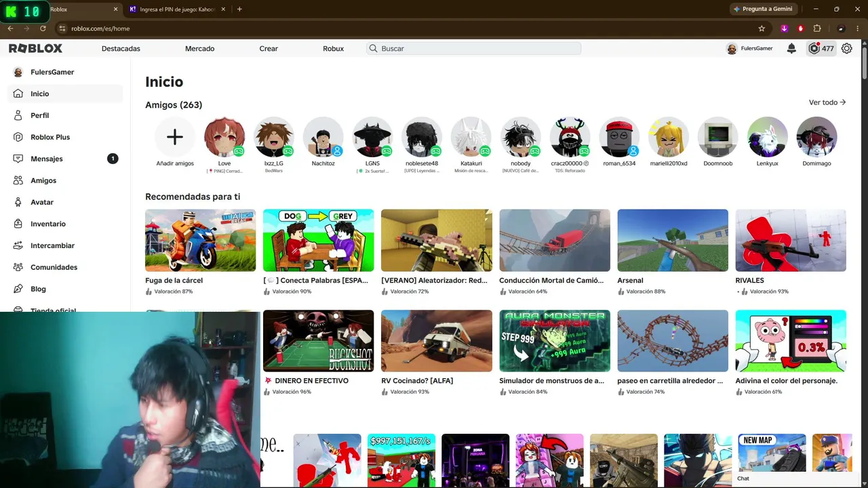Open the FulersGamer profile in the header
This screenshot has height=488, width=868.
[749, 49]
